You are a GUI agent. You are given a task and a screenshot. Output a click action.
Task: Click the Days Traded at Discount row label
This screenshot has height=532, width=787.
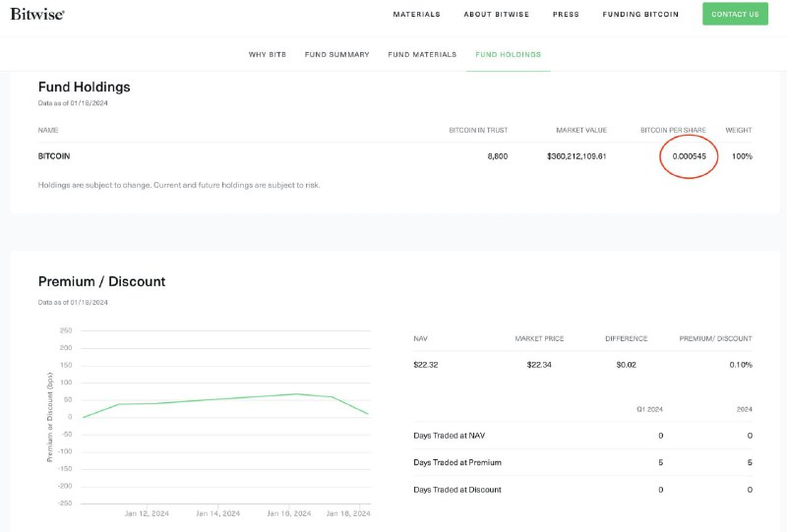[457, 490]
